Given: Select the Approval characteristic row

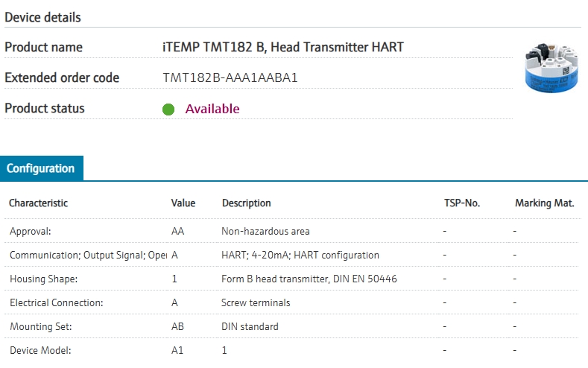Looking at the screenshot, I should pyautogui.click(x=291, y=231).
